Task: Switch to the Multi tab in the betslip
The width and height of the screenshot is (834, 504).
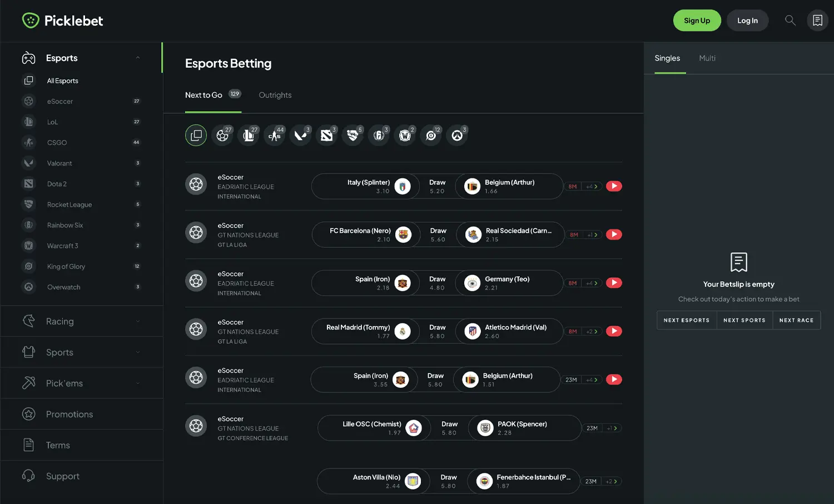Action: click(x=707, y=58)
